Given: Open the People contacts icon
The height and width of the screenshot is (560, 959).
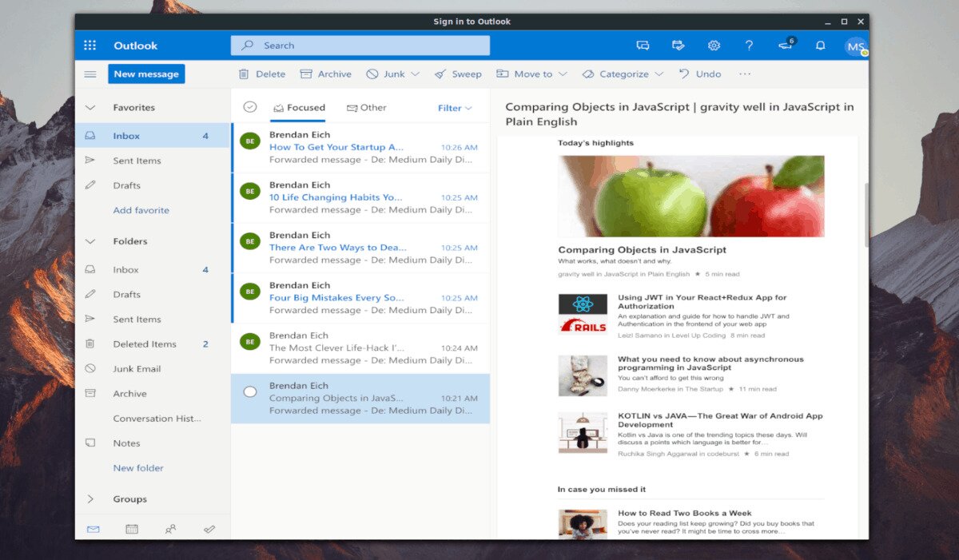Looking at the screenshot, I should tap(170, 529).
